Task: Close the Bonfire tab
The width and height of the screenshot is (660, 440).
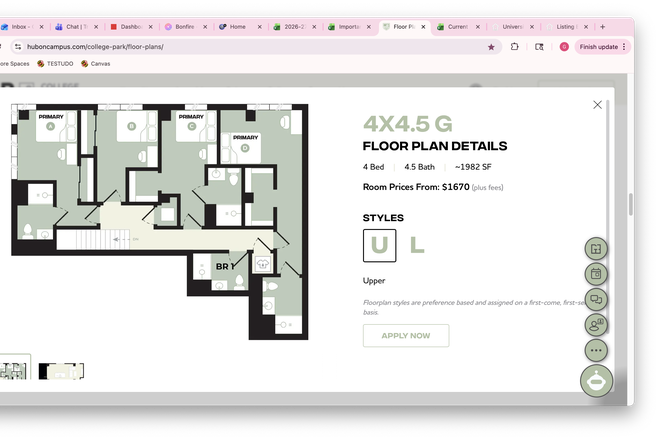Action: coord(205,27)
